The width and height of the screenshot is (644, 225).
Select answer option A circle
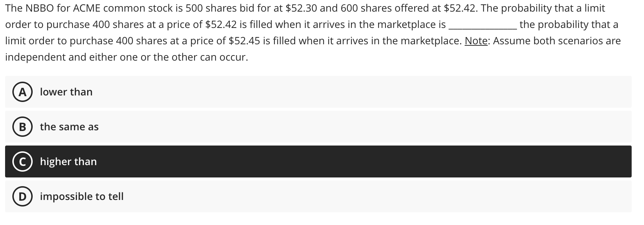coord(22,92)
